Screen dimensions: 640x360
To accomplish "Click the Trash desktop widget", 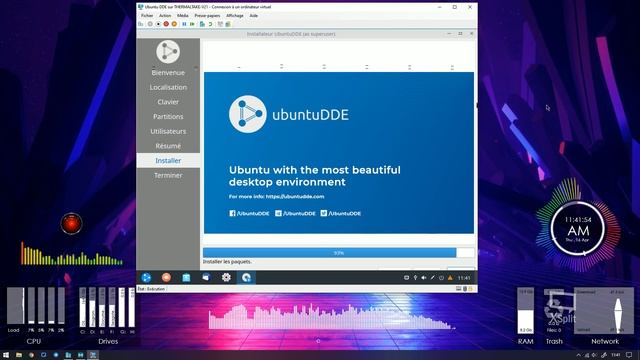I will tap(554, 316).
